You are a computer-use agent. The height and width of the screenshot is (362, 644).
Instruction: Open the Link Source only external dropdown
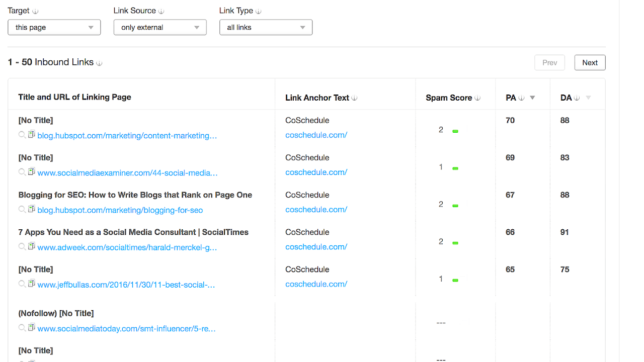tap(159, 27)
